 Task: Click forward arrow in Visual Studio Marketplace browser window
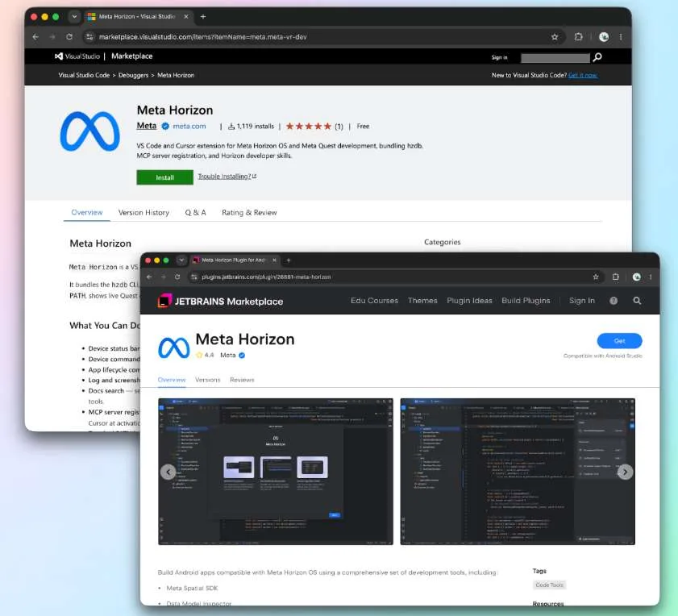tap(52, 37)
